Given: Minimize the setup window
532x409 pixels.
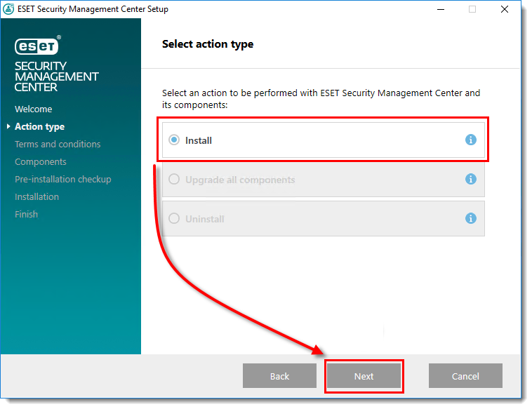Looking at the screenshot, I should [441, 9].
